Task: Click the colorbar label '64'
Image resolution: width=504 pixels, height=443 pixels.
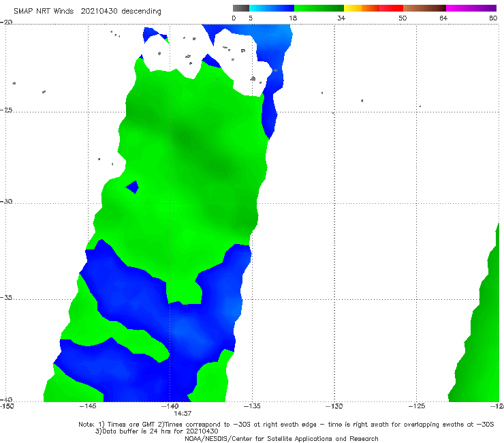Action: click(443, 18)
